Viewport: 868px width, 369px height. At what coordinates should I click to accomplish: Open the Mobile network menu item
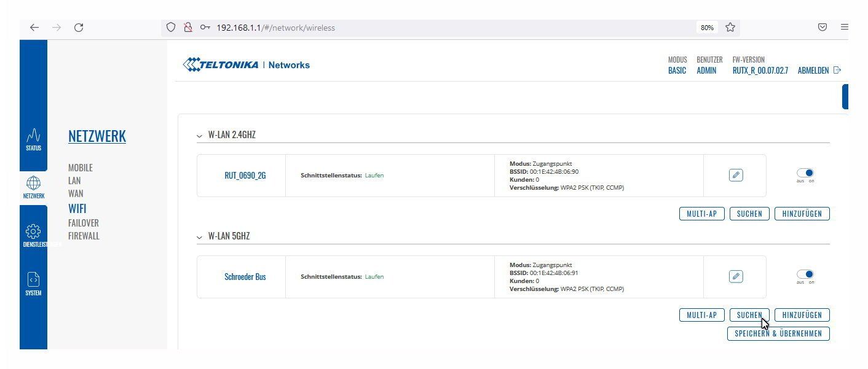(x=81, y=168)
